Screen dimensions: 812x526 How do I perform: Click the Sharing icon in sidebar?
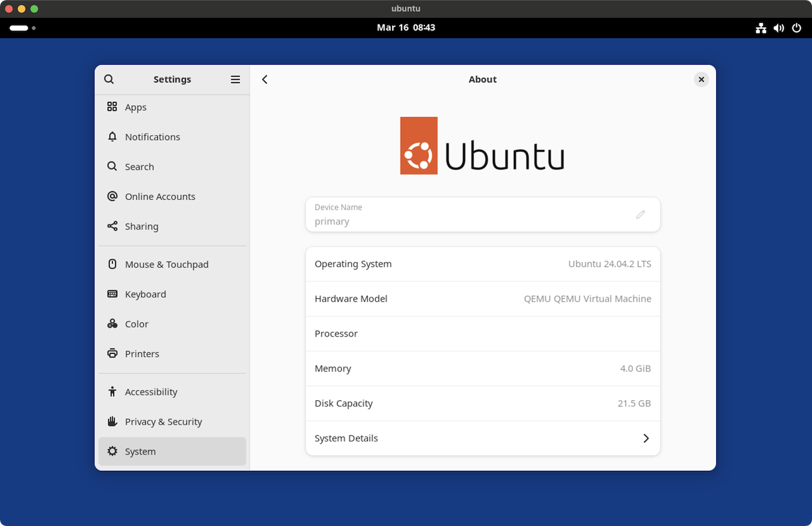coord(112,226)
